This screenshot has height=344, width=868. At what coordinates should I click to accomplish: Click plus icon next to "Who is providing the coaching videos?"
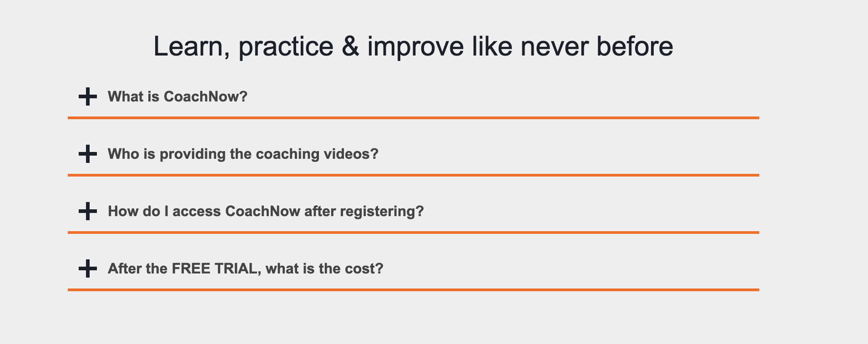pyautogui.click(x=88, y=154)
